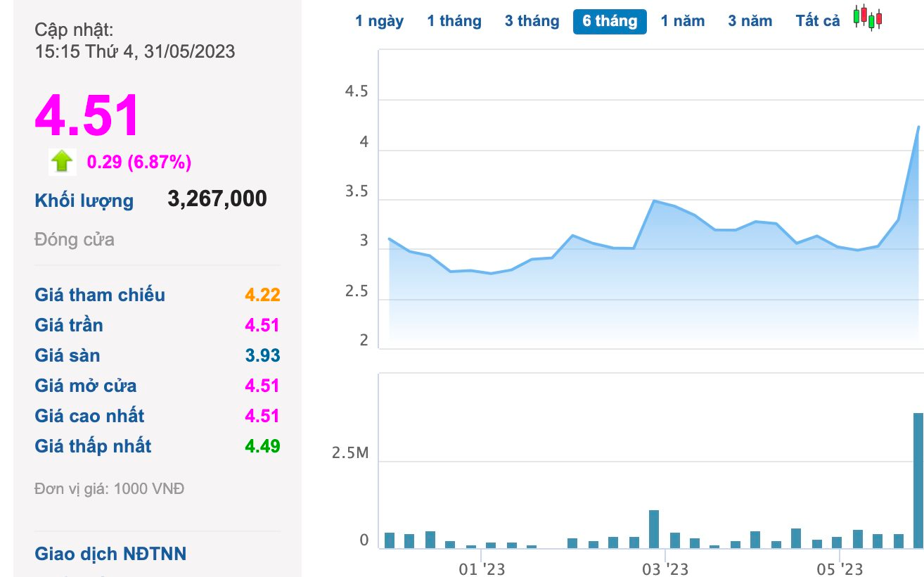Show the Tất cả full history range
This screenshot has width=924, height=577.
pos(818,21)
